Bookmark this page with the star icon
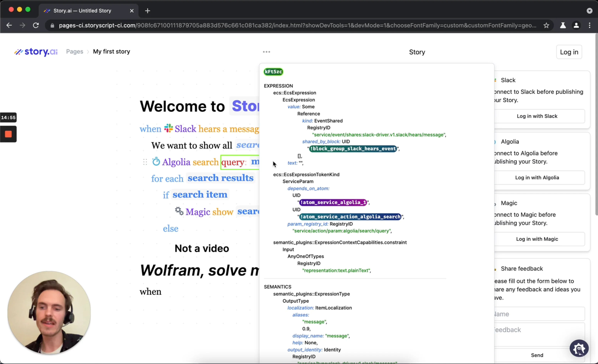 546,25
